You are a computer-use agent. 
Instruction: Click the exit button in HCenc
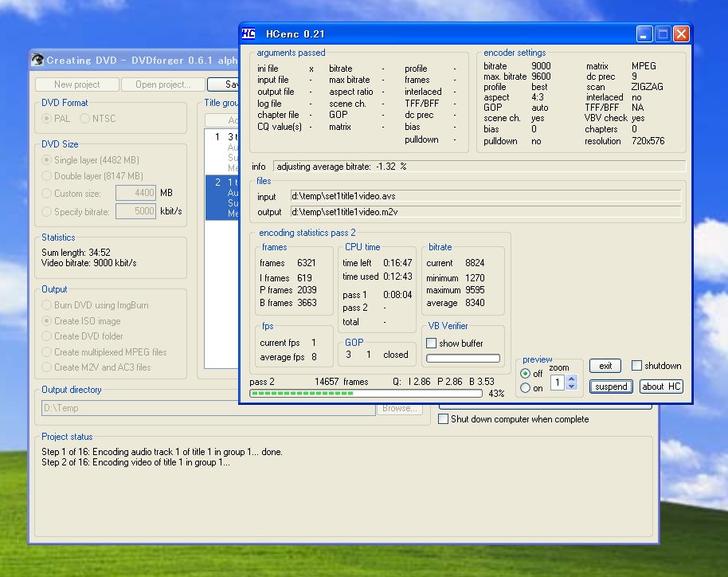coord(605,366)
